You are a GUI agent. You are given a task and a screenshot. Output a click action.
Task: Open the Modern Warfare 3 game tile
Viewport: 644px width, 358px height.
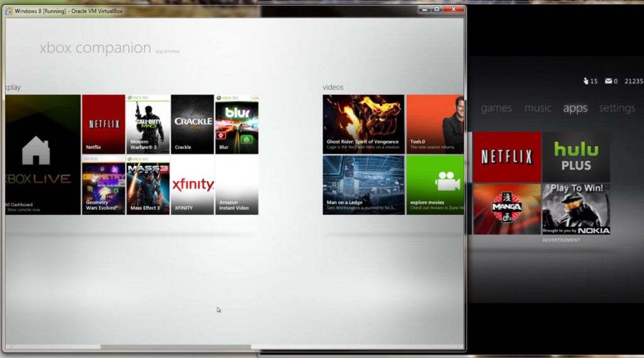tap(148, 124)
